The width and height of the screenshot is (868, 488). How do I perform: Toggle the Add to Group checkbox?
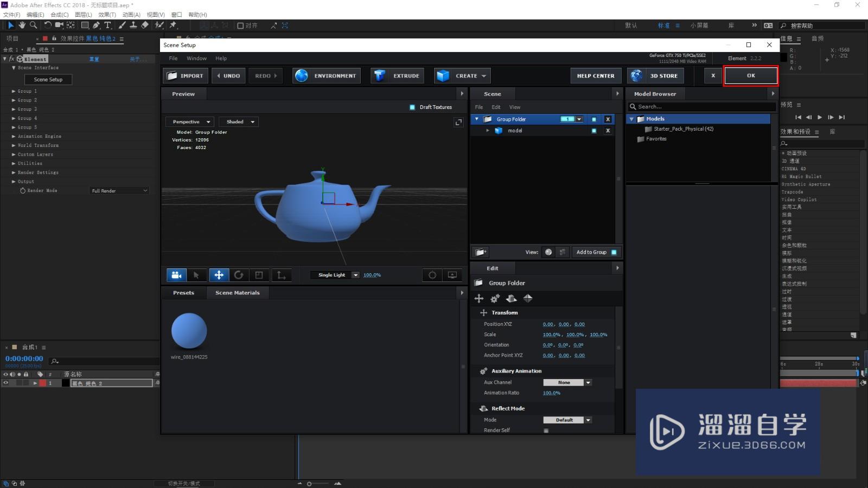click(614, 252)
